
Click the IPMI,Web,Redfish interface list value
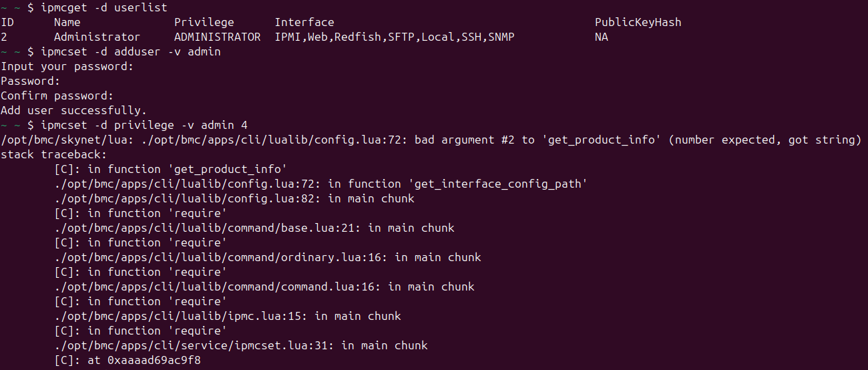[394, 37]
